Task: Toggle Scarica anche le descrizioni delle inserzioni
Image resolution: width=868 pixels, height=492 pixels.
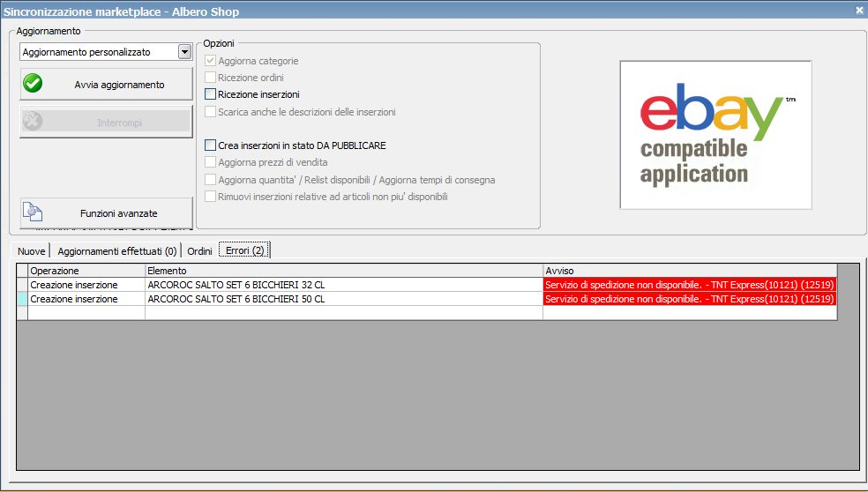Action: 210,112
